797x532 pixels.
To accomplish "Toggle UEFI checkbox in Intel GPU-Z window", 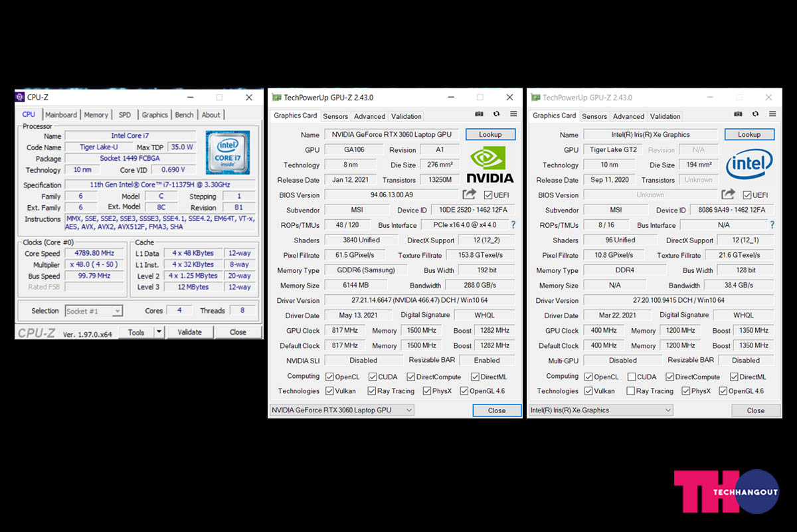I will [x=747, y=195].
